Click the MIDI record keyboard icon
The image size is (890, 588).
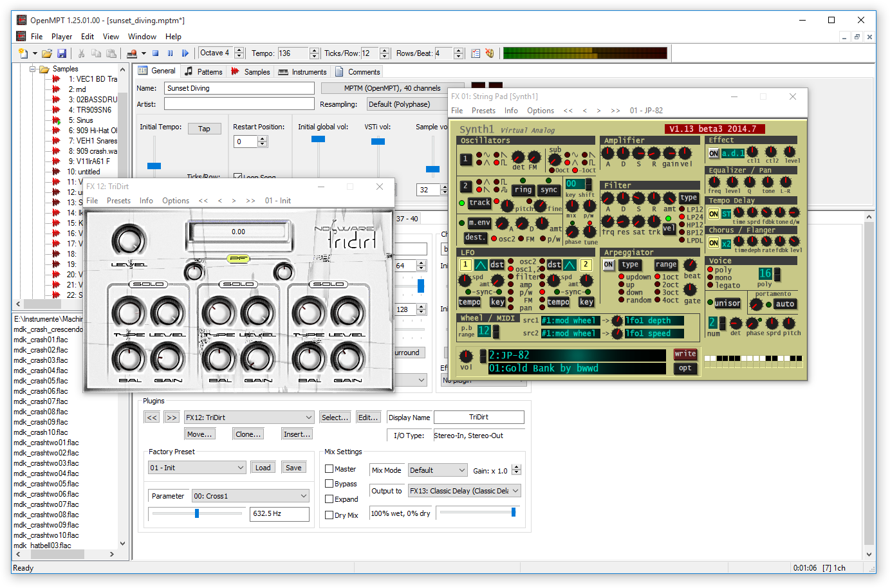132,53
